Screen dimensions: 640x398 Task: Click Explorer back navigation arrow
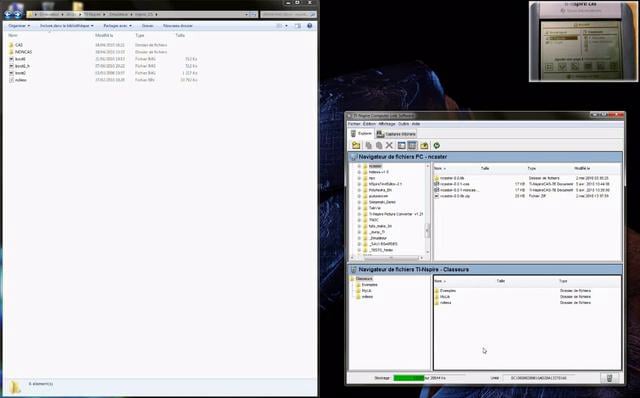(8, 14)
